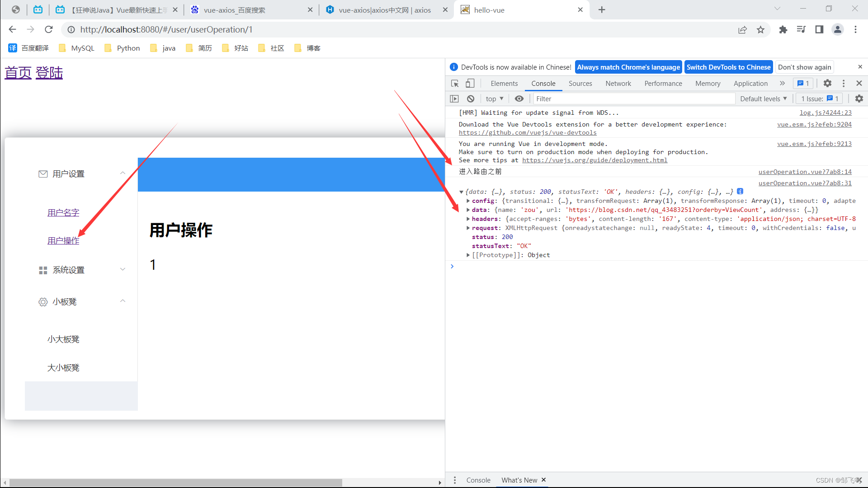Switch to the Sources tab
Image resolution: width=868 pixels, height=488 pixels.
click(x=580, y=84)
